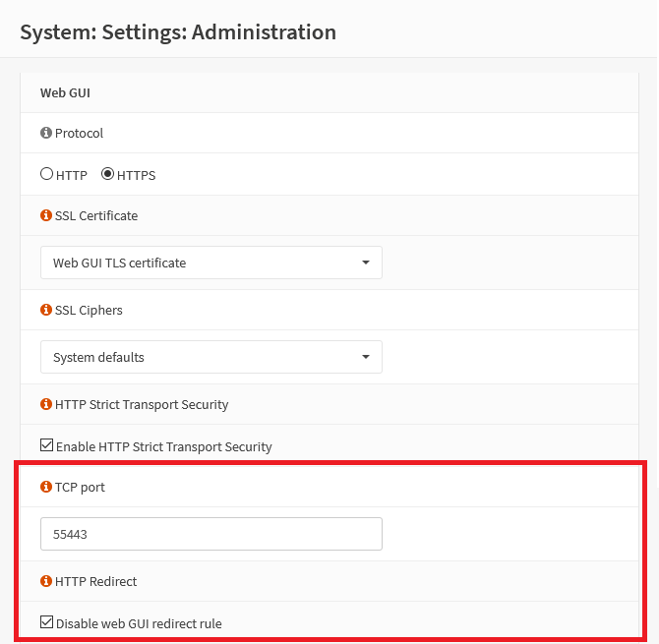659x644 pixels.
Task: Click the HTTP Redirect label
Action: (95, 581)
